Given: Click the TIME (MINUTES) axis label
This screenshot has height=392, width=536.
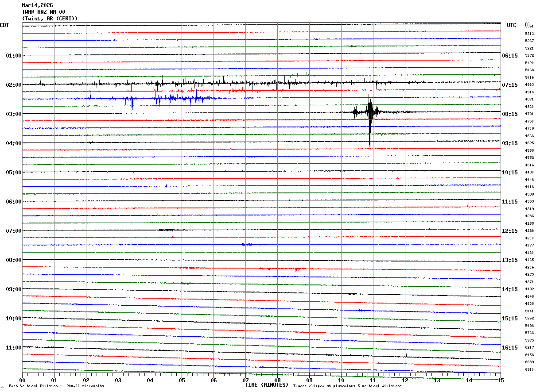Looking at the screenshot, I should point(267,385).
